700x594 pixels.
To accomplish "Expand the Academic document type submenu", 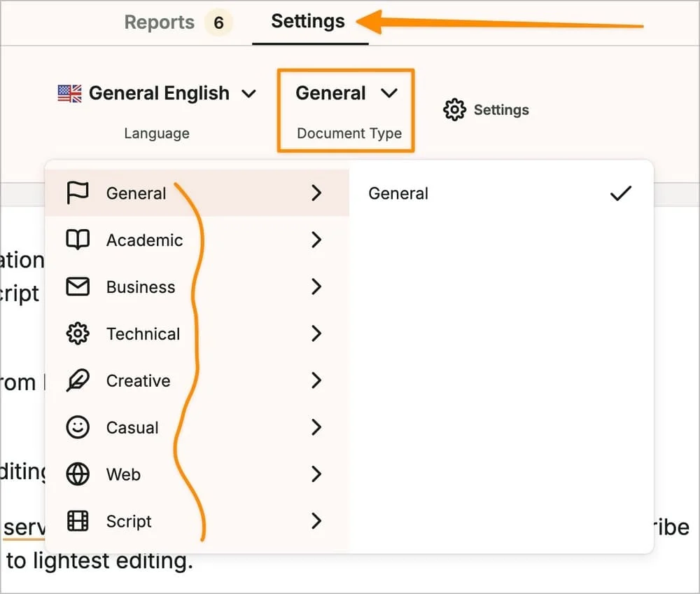I will click(316, 240).
